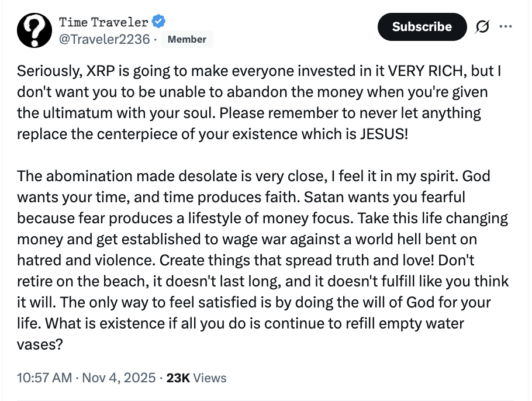Click the blue verified checkmark badge
532x401 pixels.
pyautogui.click(x=159, y=22)
